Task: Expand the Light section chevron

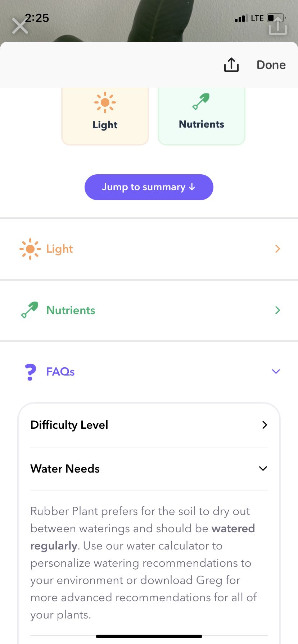Action: coord(277,249)
